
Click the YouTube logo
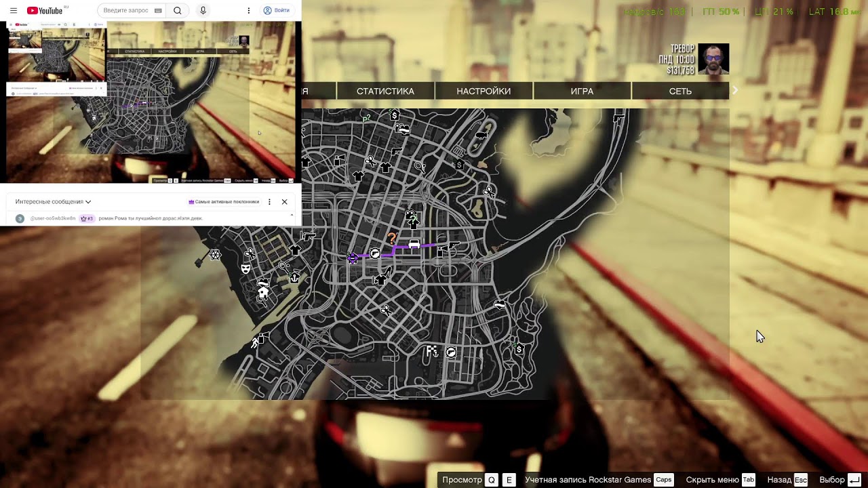pyautogui.click(x=45, y=11)
